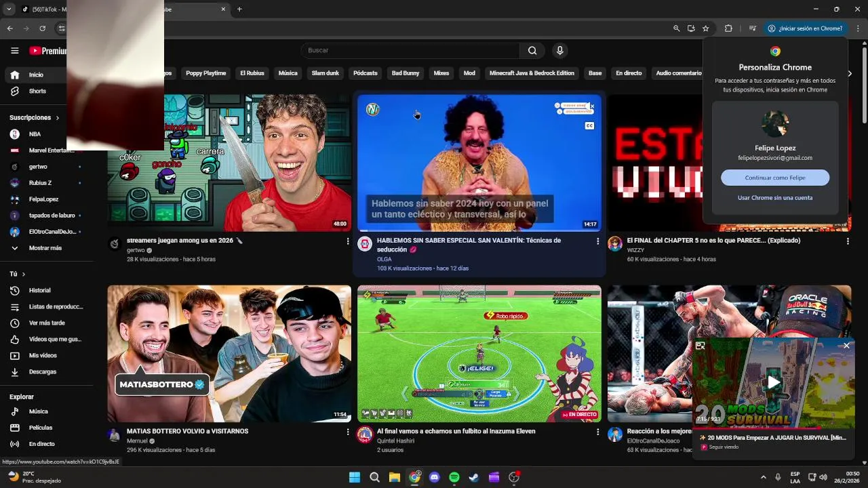Open the Rubius Z subscription channel
Viewport: 868px width, 488px height.
(x=46, y=183)
